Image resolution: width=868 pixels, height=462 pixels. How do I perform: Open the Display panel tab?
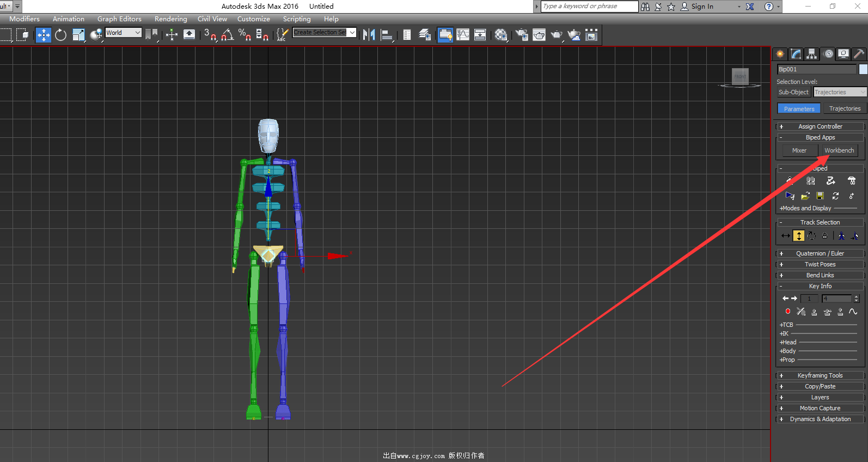[x=843, y=54]
